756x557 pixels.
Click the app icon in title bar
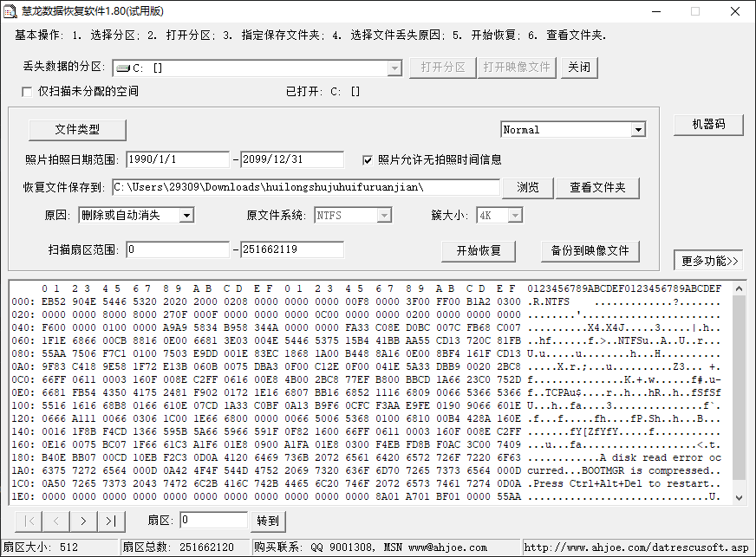click(10, 11)
